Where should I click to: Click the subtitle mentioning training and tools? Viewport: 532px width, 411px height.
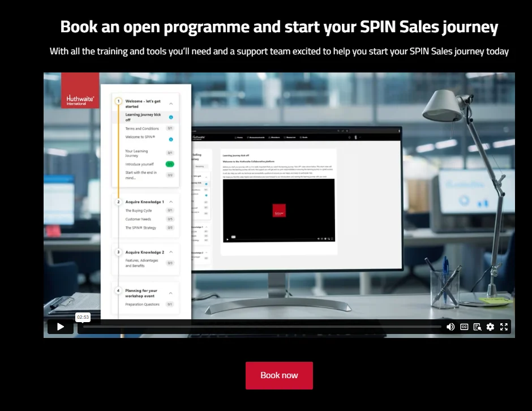point(279,52)
